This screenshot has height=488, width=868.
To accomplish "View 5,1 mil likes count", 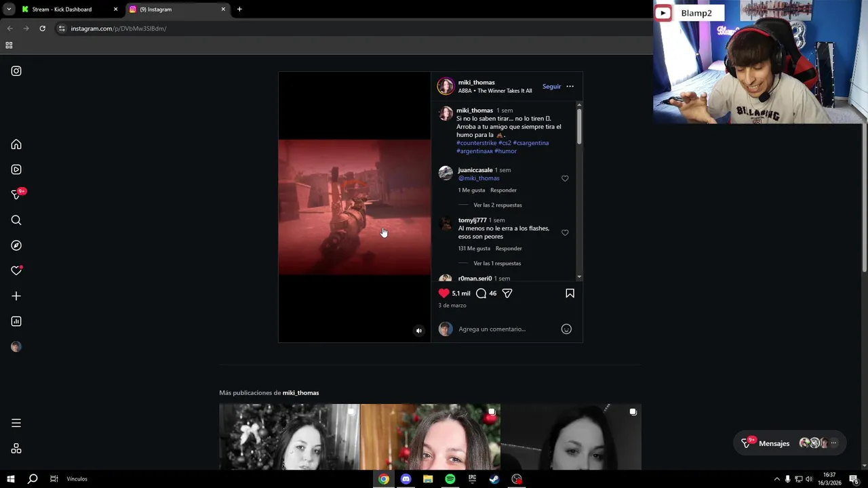I will pos(461,293).
